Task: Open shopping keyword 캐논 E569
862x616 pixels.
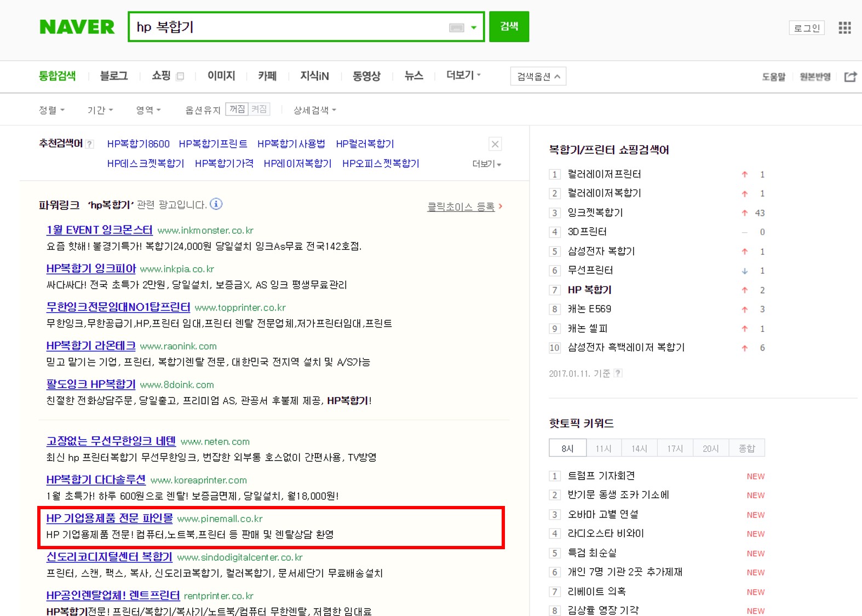Action: point(589,309)
